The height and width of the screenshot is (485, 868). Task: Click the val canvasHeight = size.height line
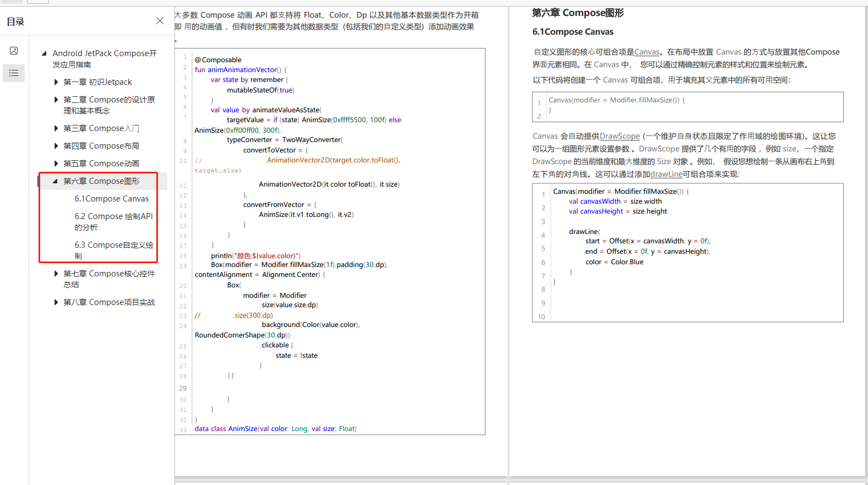618,211
